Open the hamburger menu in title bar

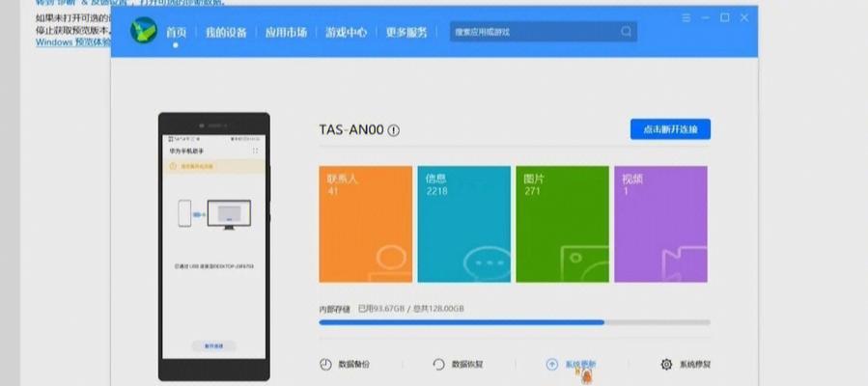coord(686,17)
